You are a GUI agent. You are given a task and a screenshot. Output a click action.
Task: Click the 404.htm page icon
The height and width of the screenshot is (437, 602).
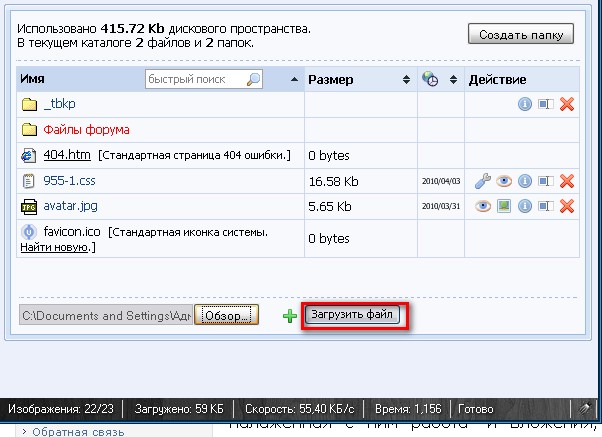[28, 156]
